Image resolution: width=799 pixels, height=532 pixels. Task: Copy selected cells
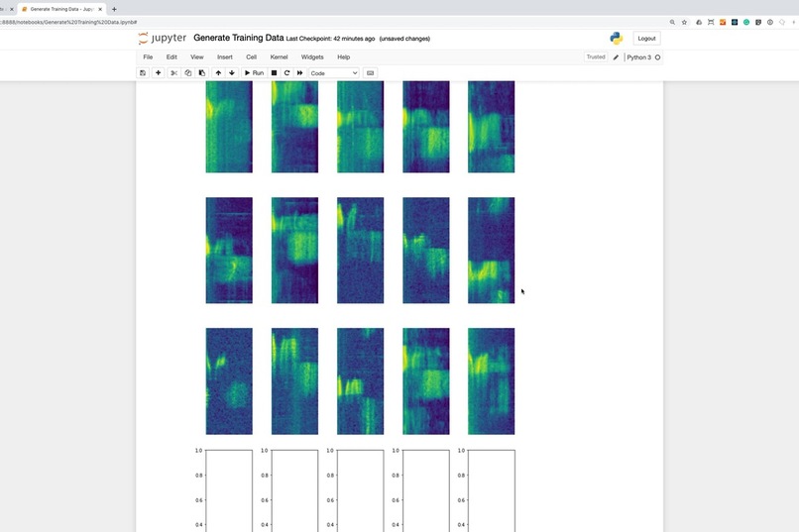[188, 72]
